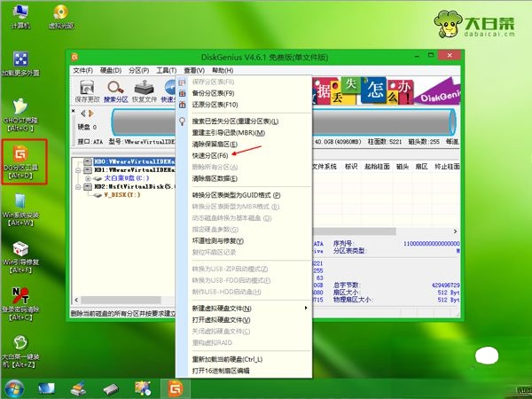Viewport: 532px width, 399px height.
Task: Collapse the HD1 tree node
Action: click(78, 170)
